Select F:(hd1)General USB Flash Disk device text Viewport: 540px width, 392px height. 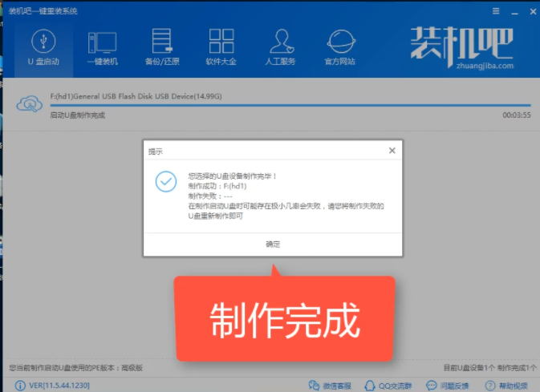point(136,96)
